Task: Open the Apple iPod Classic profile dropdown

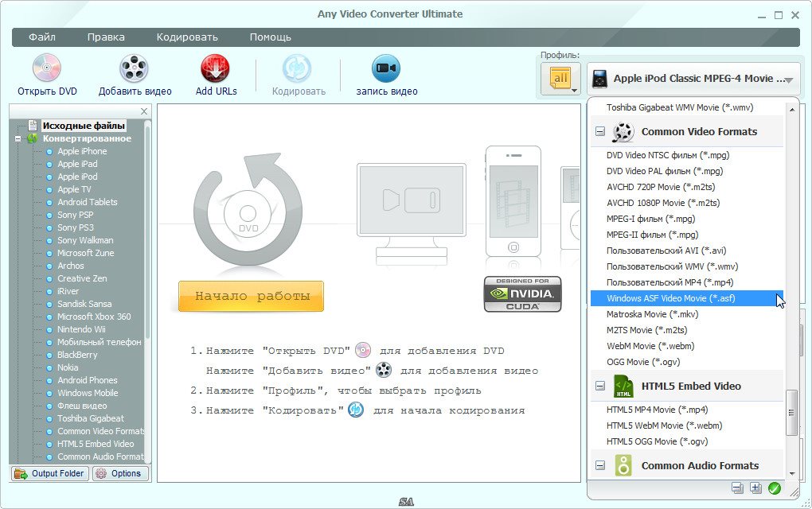Action: 693,79
